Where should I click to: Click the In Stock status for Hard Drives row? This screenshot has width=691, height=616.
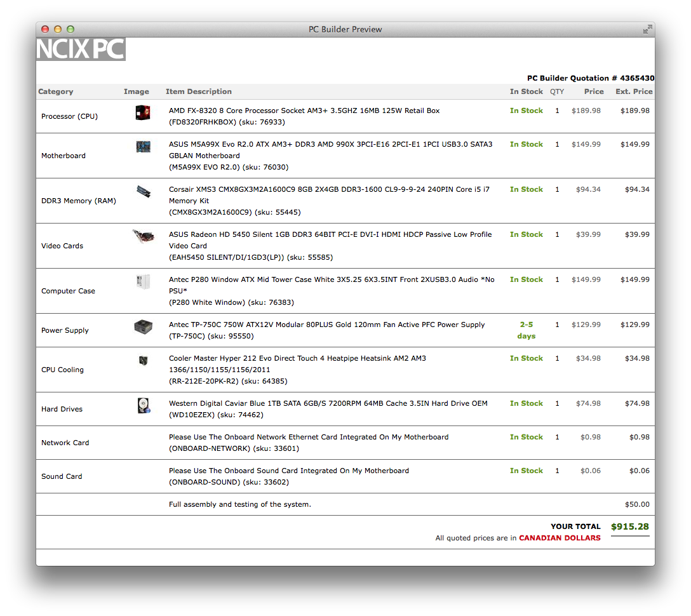click(526, 403)
